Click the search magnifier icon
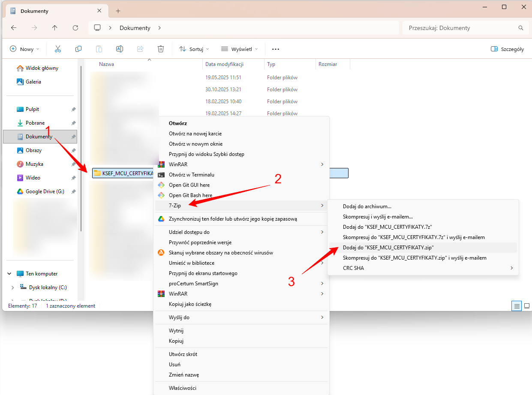Image resolution: width=532 pixels, height=395 pixels. point(521,28)
